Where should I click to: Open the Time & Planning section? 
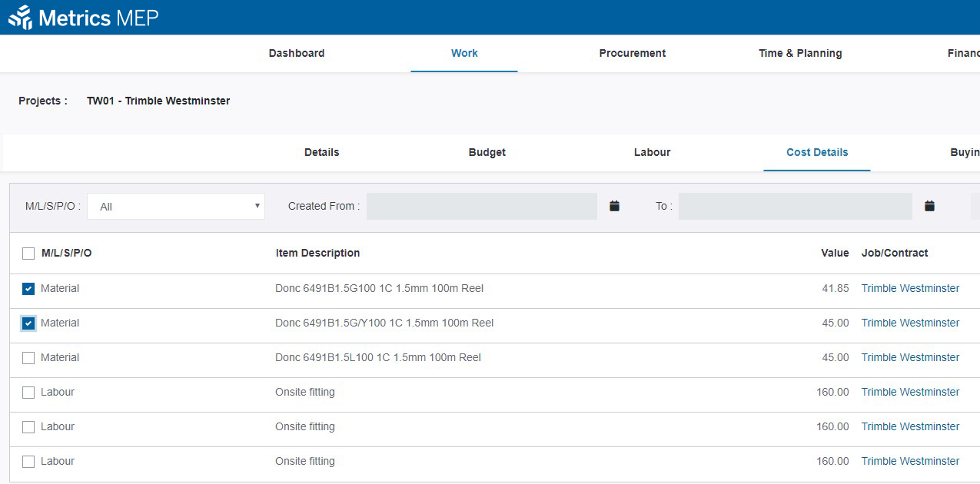tap(800, 53)
